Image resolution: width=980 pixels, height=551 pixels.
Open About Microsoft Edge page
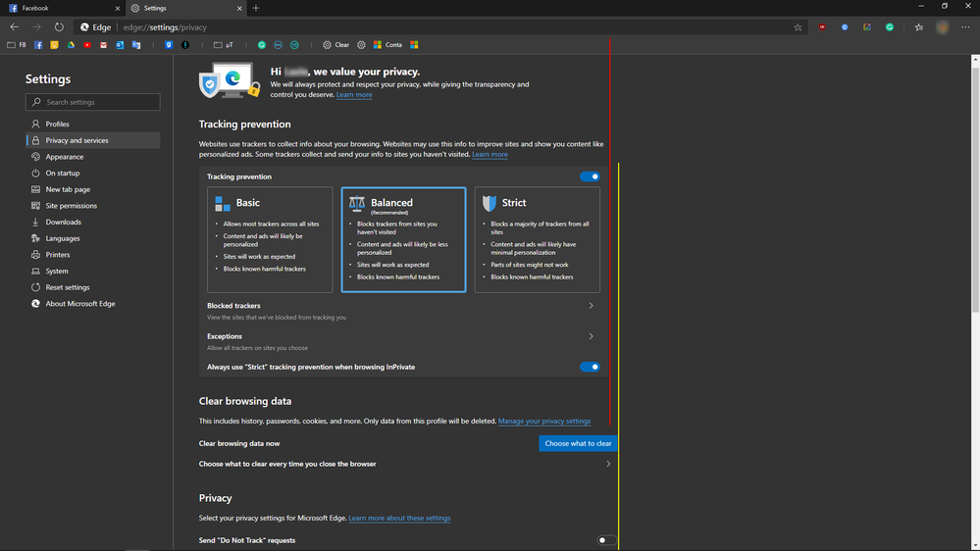click(92, 304)
